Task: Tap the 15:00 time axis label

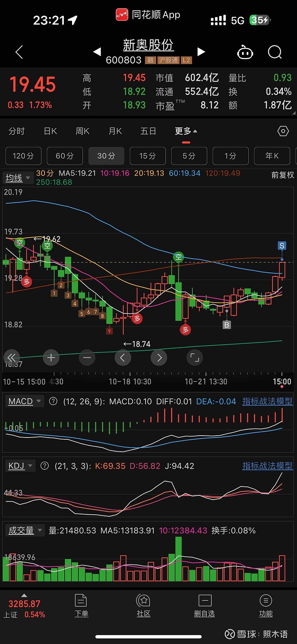Action: [x=282, y=381]
